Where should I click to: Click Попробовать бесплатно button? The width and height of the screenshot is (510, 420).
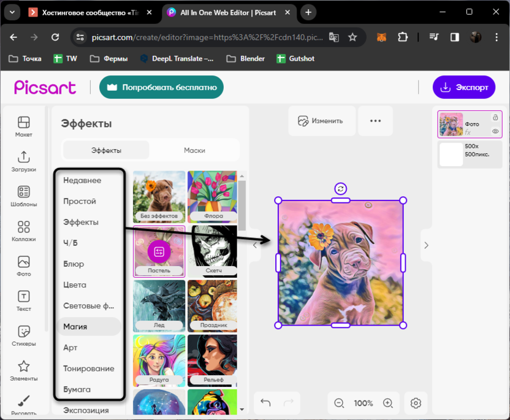pyautogui.click(x=161, y=87)
